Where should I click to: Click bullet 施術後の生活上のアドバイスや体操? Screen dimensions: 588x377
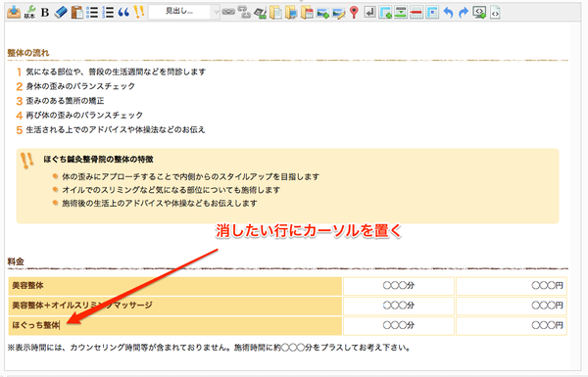pos(160,204)
